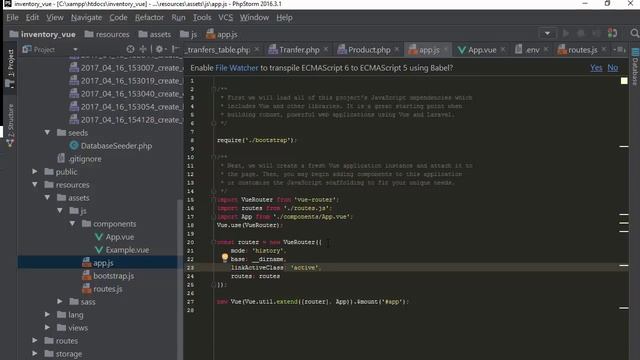This screenshot has width=640, height=360.
Task: Collapse the js folder in tree
Action: 60,211
